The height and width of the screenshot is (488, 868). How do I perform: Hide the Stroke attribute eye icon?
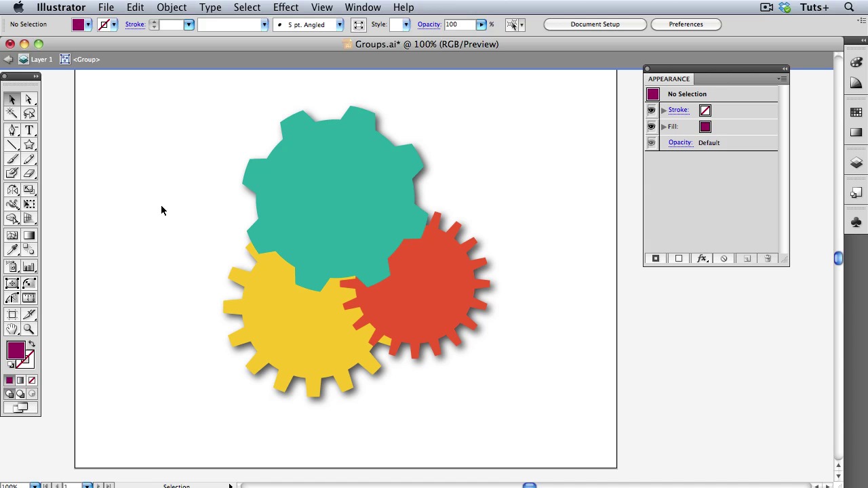coord(652,110)
